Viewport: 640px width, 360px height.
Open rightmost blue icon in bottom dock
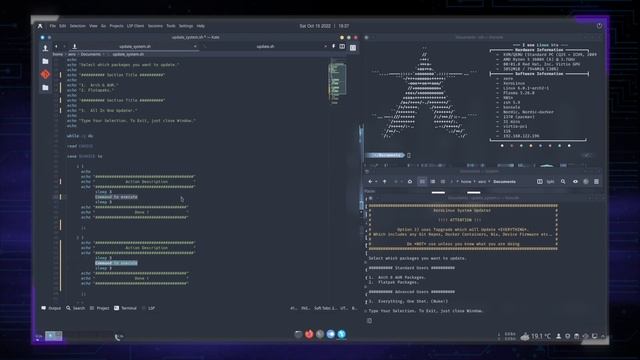coord(341,334)
